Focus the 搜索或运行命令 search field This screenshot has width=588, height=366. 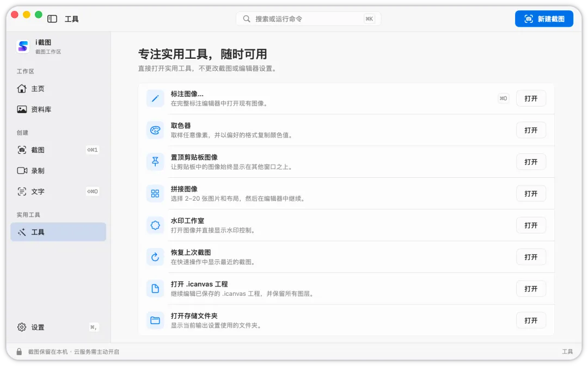tap(308, 18)
